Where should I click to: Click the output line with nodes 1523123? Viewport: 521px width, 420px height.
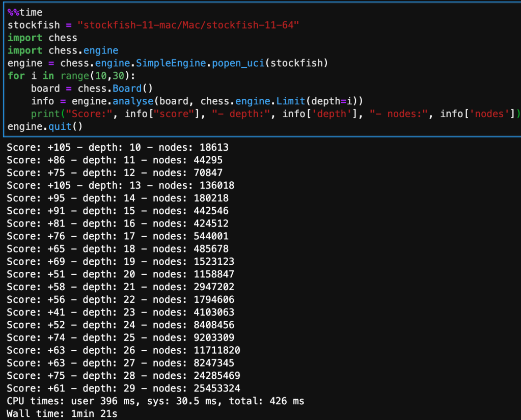[120, 261]
